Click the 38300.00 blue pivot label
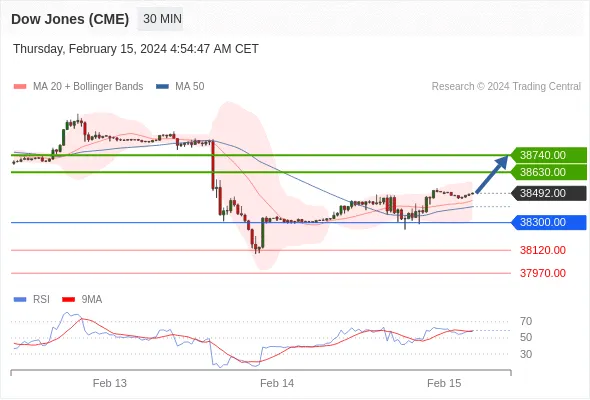 [548, 222]
